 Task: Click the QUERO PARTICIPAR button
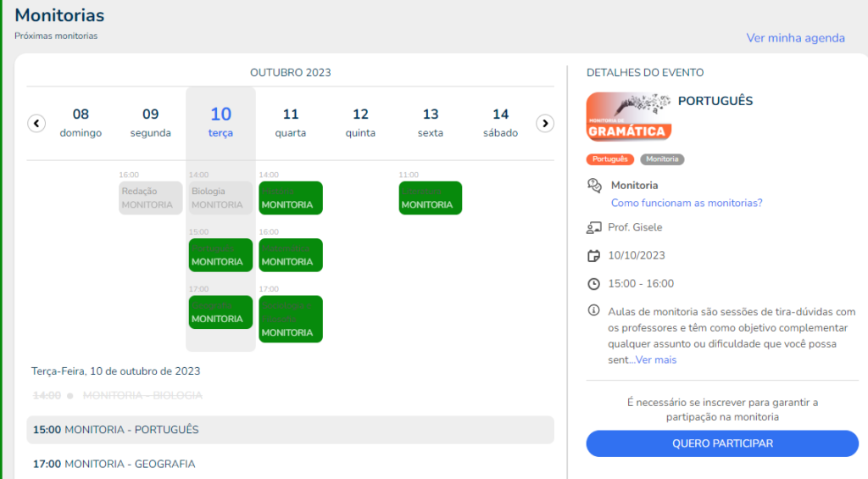pos(722,443)
